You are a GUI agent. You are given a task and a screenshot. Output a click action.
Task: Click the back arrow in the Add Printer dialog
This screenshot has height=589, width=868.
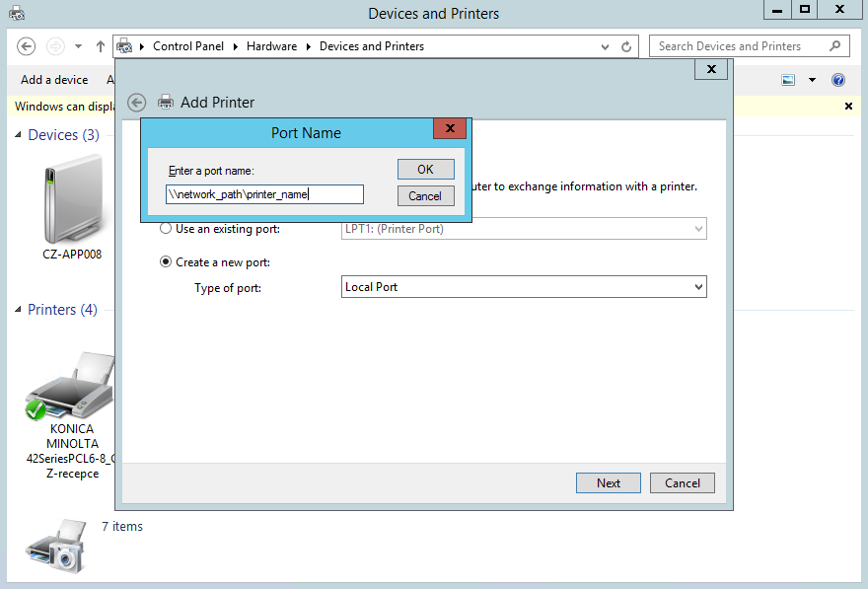pyautogui.click(x=136, y=102)
